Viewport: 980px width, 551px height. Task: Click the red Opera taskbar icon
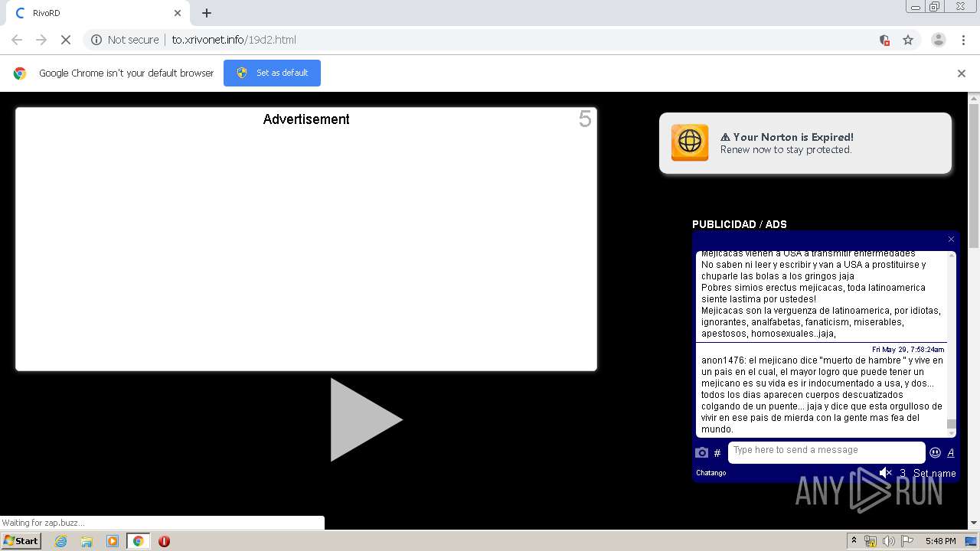click(x=164, y=541)
